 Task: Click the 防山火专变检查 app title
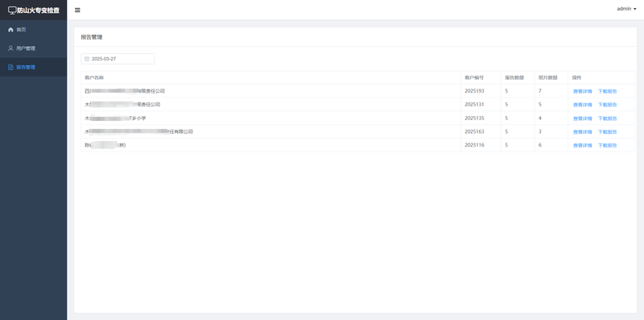tap(38, 10)
